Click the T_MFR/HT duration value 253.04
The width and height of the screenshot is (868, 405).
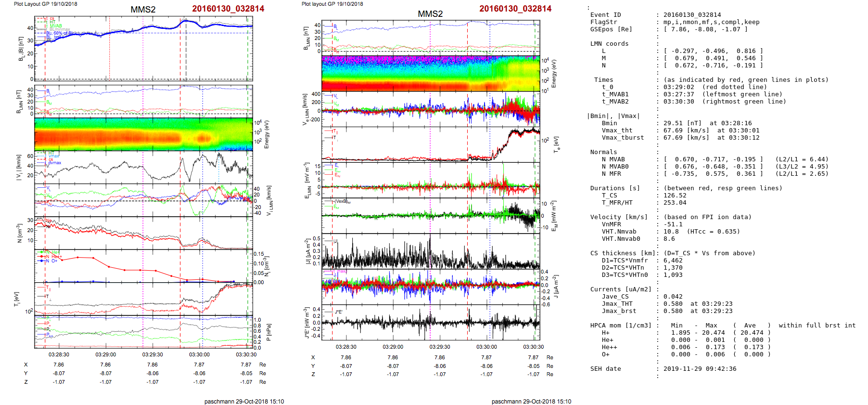pos(675,203)
